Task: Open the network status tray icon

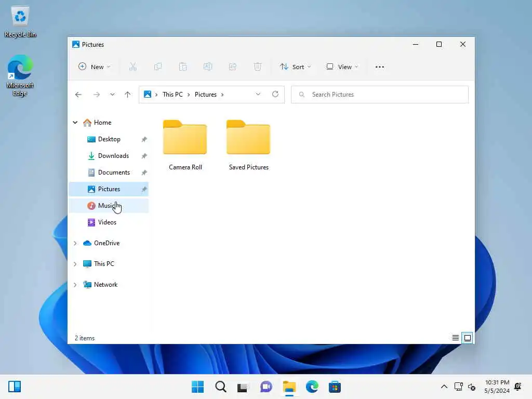Action: click(x=458, y=387)
